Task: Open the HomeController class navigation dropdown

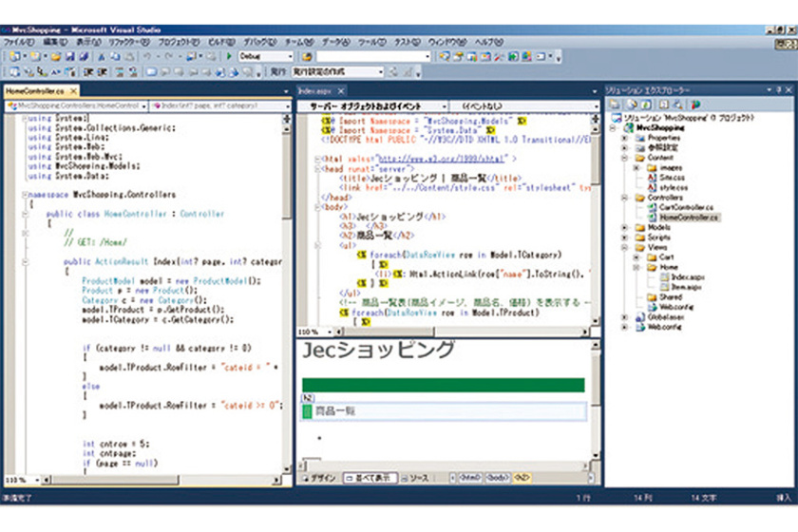Action: (143, 105)
